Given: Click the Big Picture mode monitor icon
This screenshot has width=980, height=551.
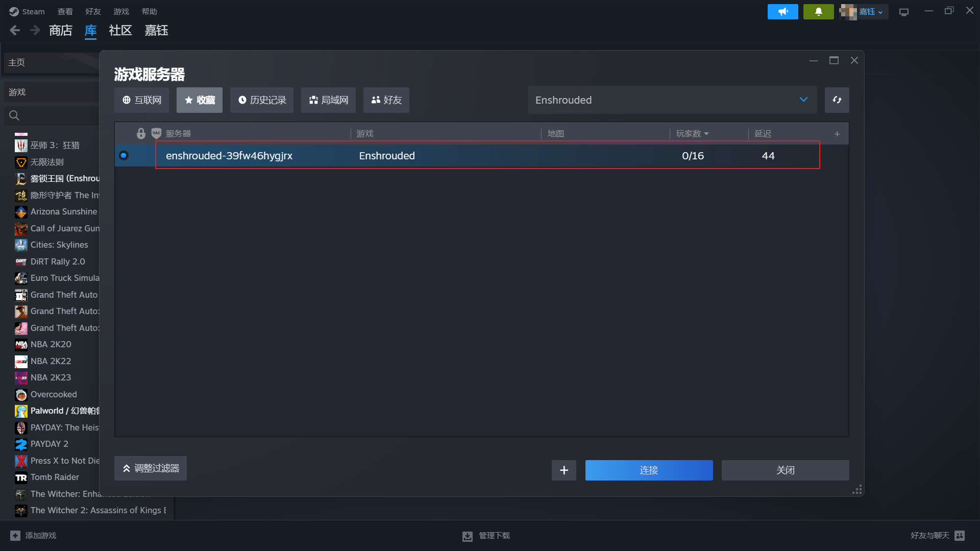Looking at the screenshot, I should [904, 12].
